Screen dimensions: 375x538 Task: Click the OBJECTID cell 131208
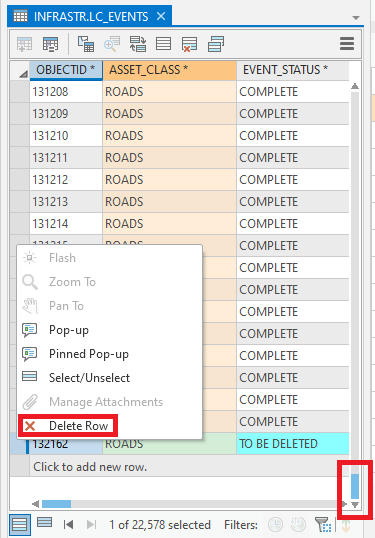pyautogui.click(x=66, y=92)
